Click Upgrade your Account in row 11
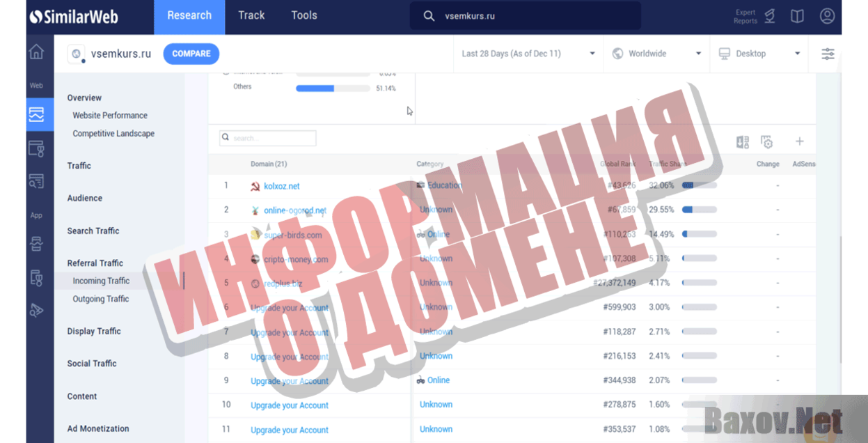This screenshot has height=443, width=868. pos(290,430)
